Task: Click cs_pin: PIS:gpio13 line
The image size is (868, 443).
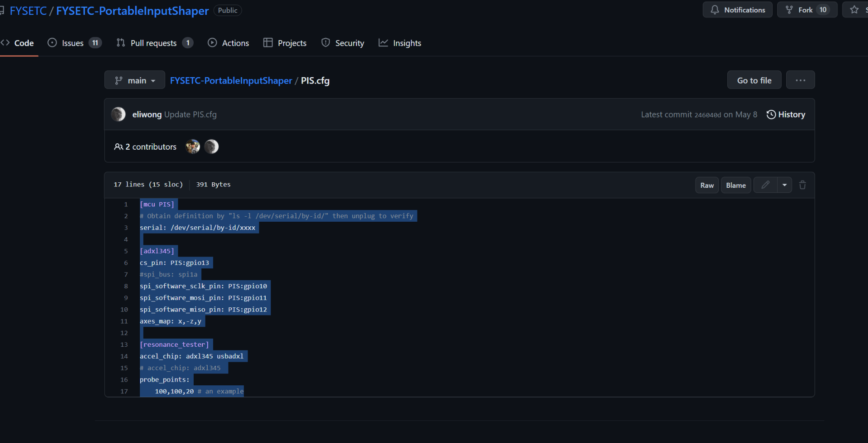Action: [x=174, y=263]
